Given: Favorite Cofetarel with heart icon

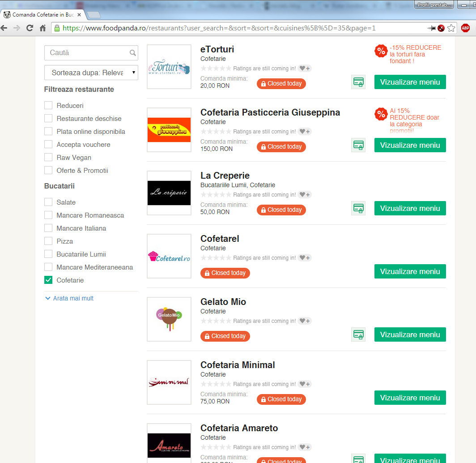Looking at the screenshot, I should pos(305,258).
